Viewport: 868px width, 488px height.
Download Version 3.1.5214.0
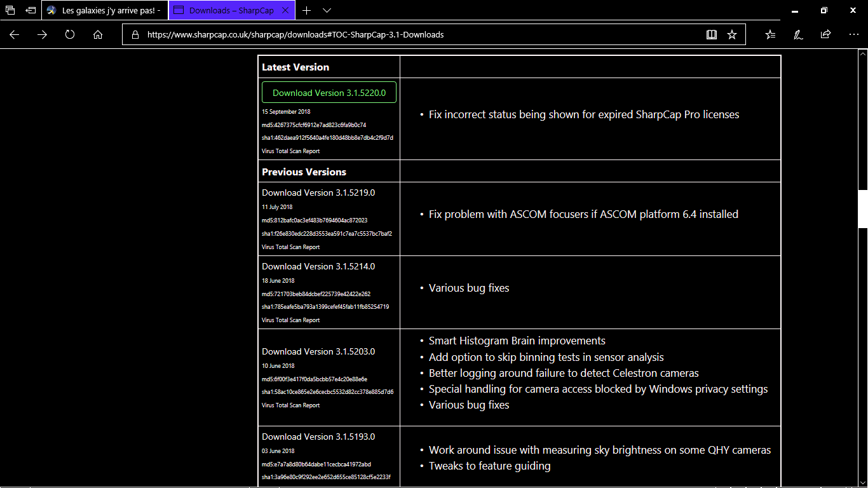(318, 266)
